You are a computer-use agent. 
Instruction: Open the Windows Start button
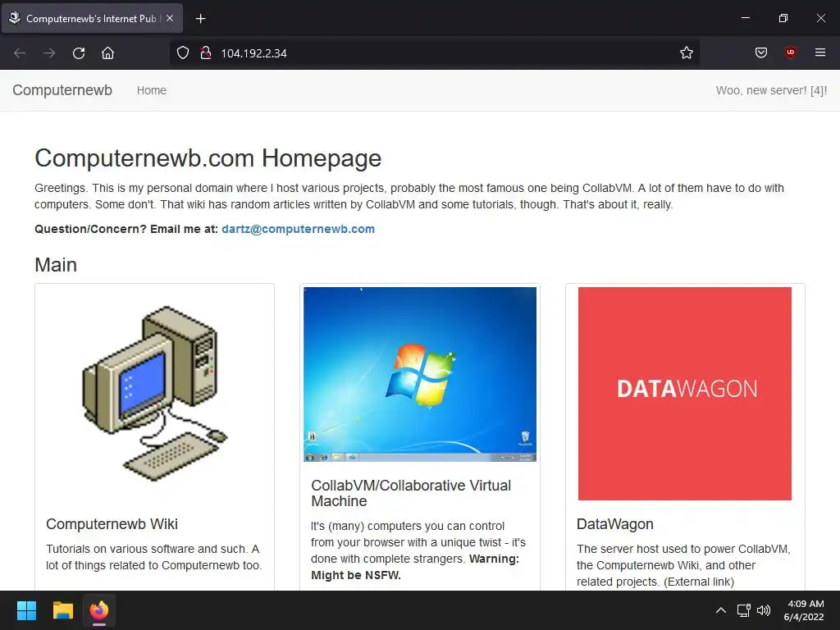[x=26, y=610]
